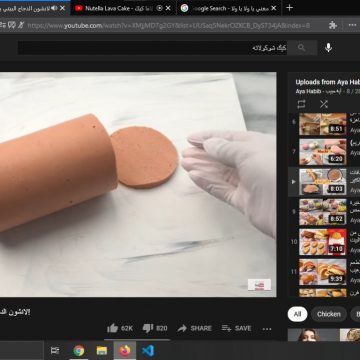The image size is (360, 360).
Task: Select the Chicken filter chip
Action: tap(329, 314)
